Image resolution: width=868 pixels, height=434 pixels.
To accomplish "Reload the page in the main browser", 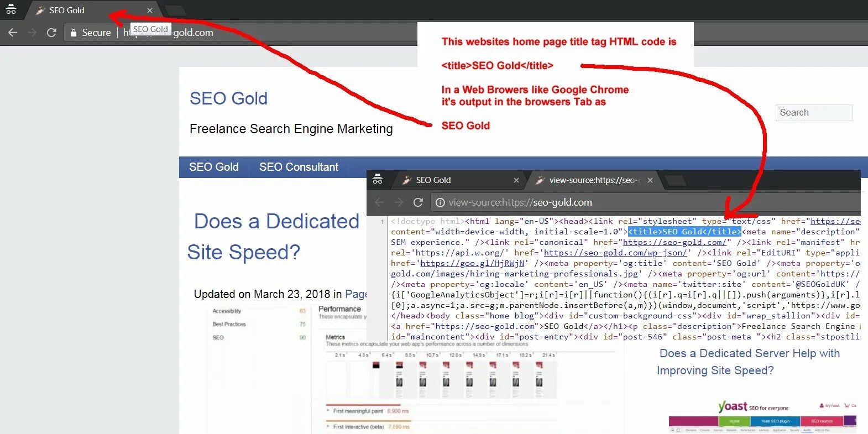I will point(51,33).
